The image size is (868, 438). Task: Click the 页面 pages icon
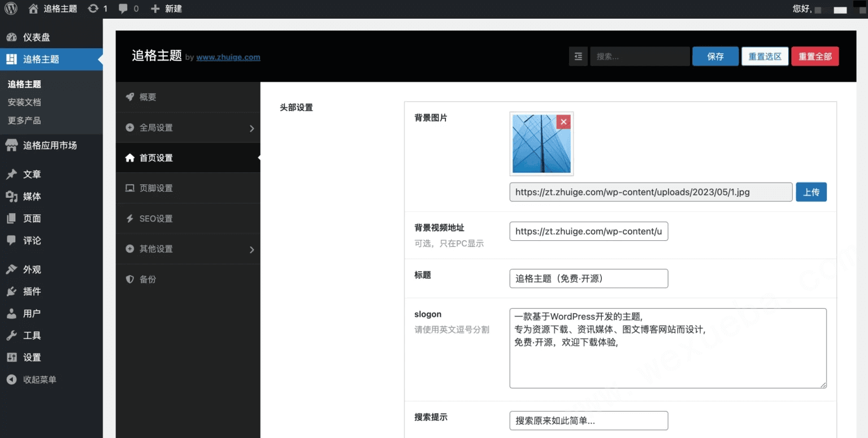point(11,218)
